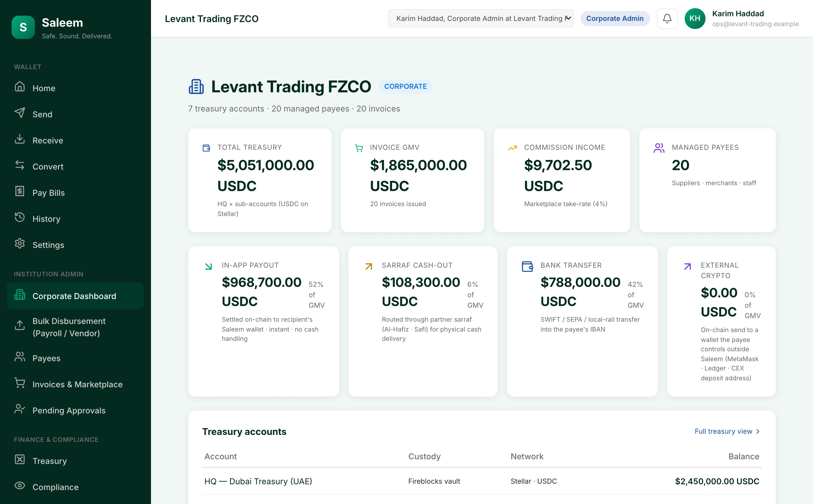Click the Corporate Dashboard building icon in sidebar
This screenshot has width=813, height=504.
pos(20,295)
